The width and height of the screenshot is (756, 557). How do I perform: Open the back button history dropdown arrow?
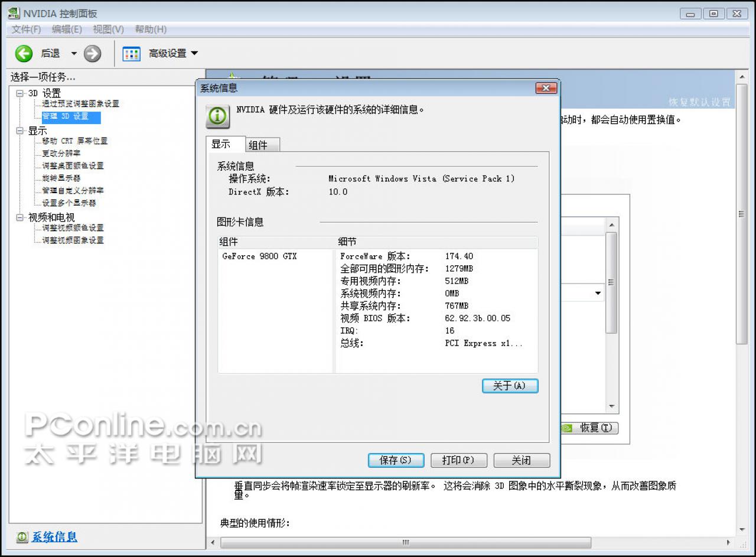[x=74, y=54]
